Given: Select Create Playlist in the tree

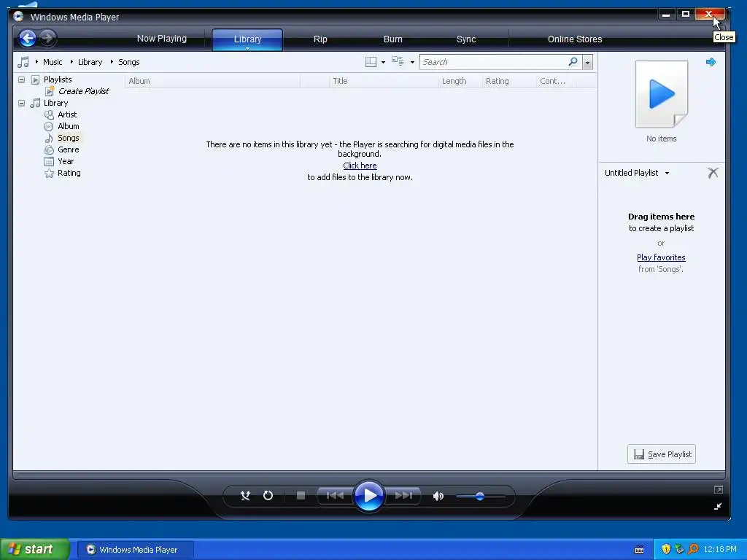Looking at the screenshot, I should coord(83,91).
